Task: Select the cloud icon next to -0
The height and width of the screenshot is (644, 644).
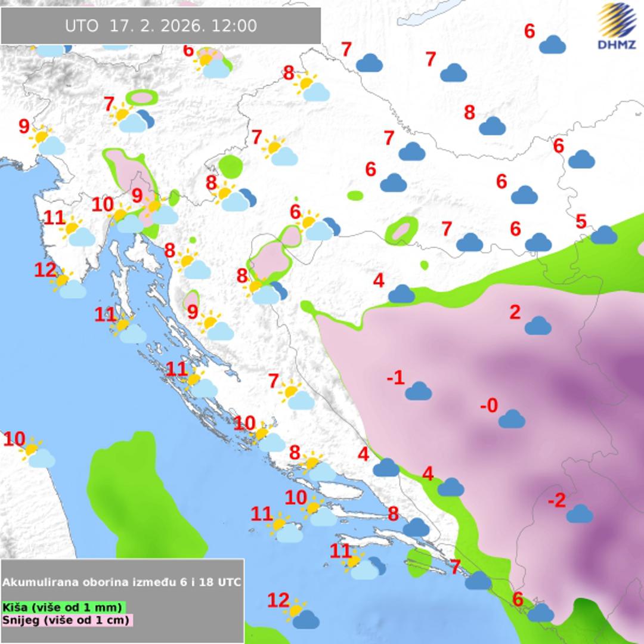Action: (x=511, y=419)
